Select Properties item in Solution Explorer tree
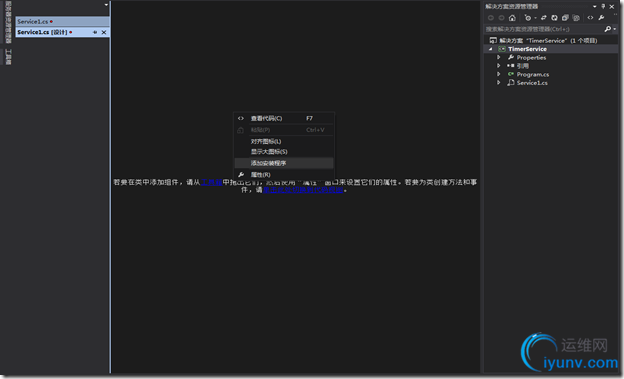 (531, 58)
